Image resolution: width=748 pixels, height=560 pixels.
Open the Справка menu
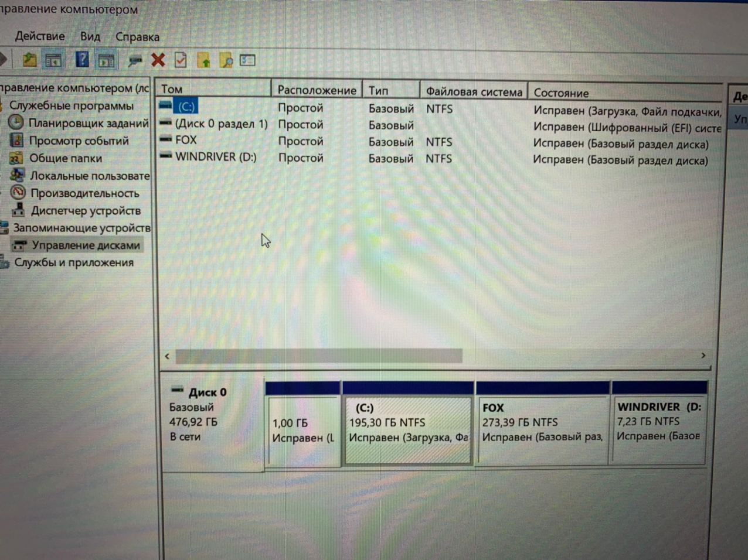coord(137,37)
